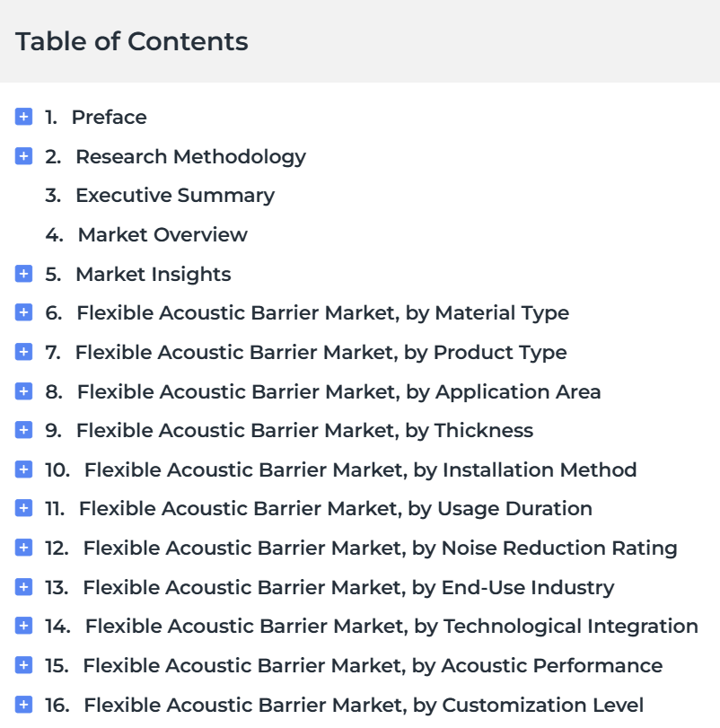Expand Research Methodology with its plus icon
Viewport: 720px width, 728px height.
pos(23,156)
